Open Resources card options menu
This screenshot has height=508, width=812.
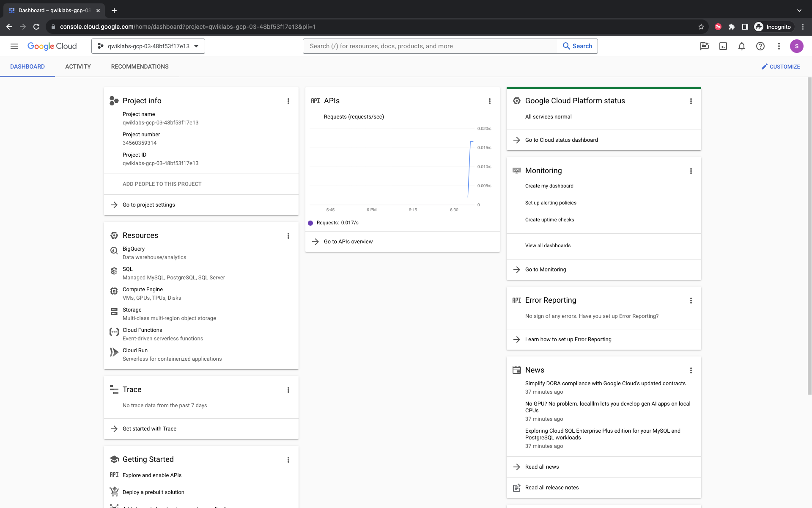[x=288, y=236]
